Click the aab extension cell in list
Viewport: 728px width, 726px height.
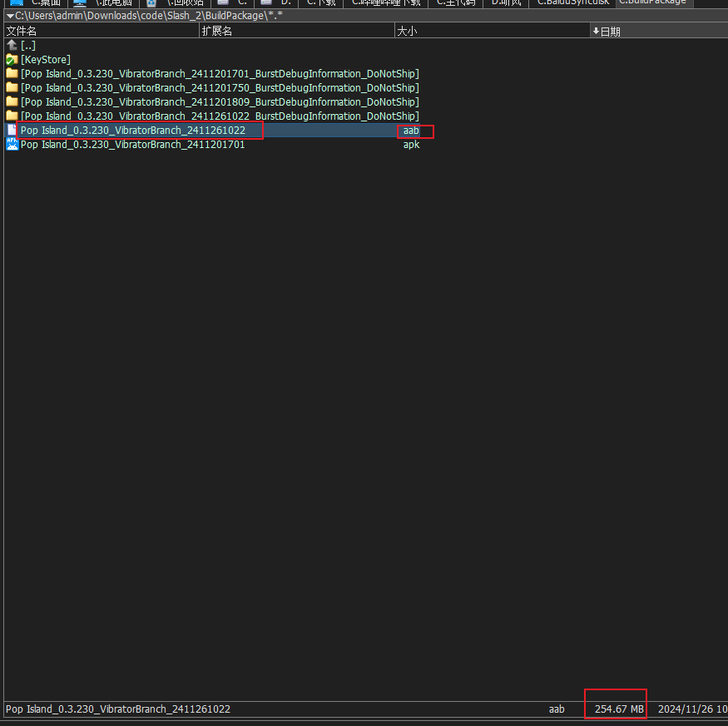(411, 131)
